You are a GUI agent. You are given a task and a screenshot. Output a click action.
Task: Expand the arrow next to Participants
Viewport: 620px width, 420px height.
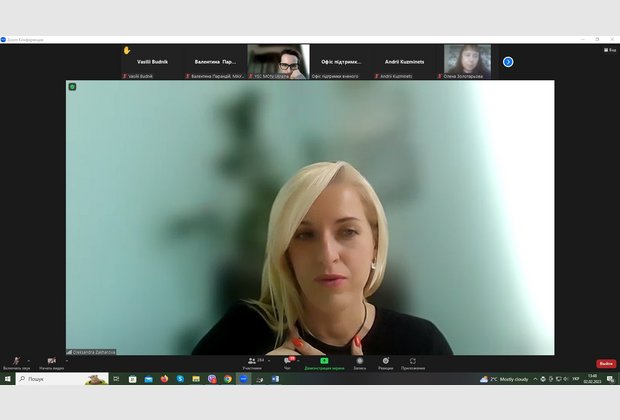tap(269, 361)
